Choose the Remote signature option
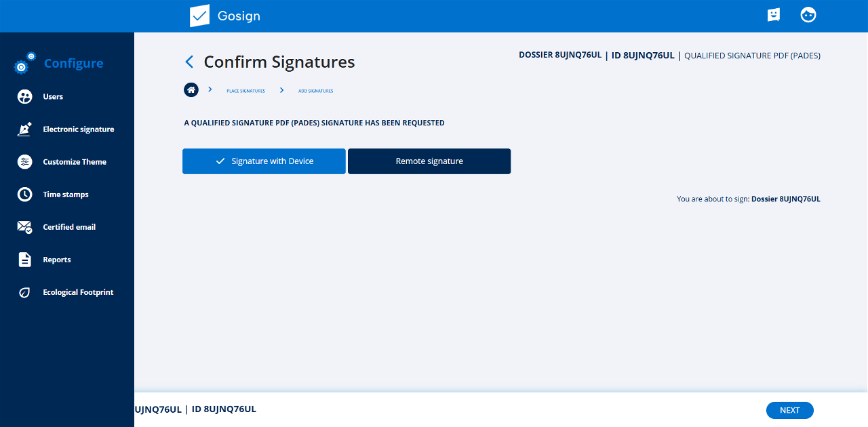The height and width of the screenshot is (427, 868). coord(429,161)
